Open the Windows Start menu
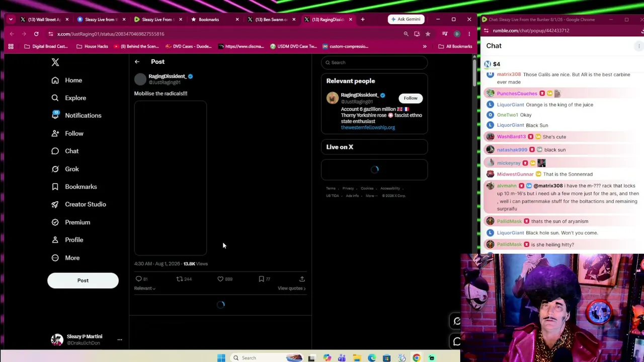 [221, 358]
